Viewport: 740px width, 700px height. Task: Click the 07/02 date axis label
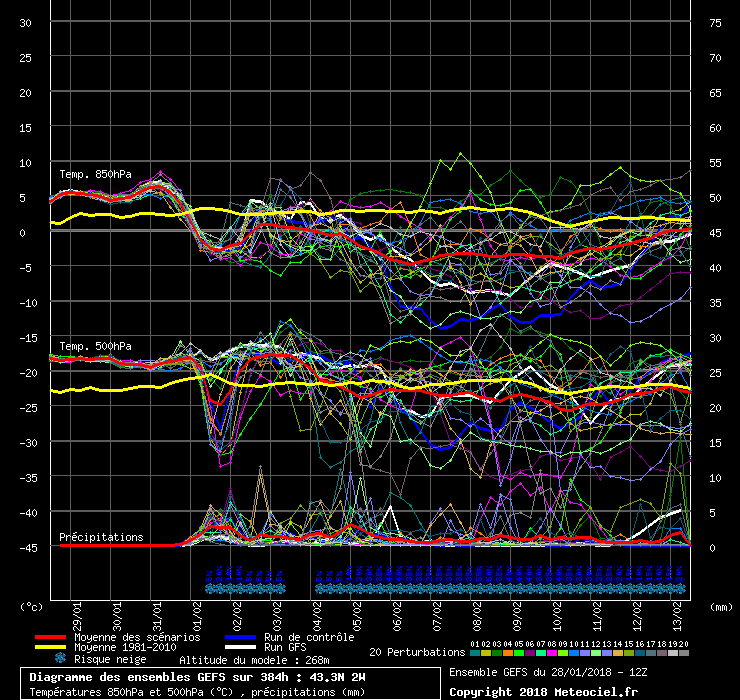point(437,616)
